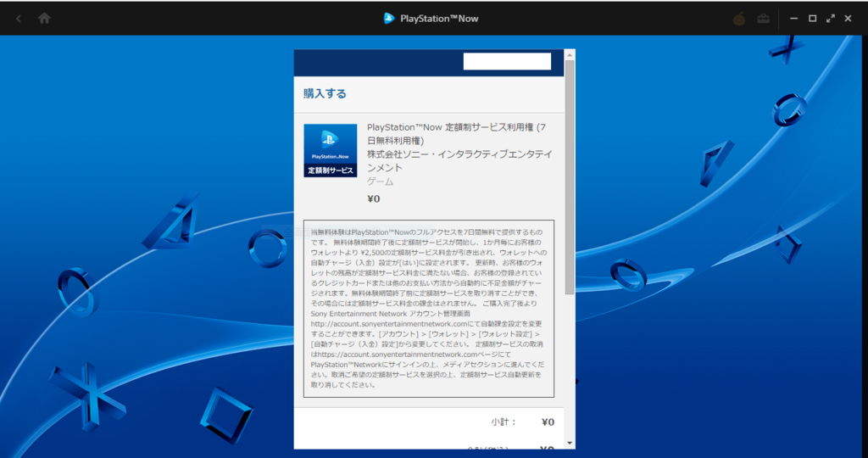This screenshot has width=868, height=458.
Task: Select the 定額制サービス product thumbnail
Action: (331, 151)
